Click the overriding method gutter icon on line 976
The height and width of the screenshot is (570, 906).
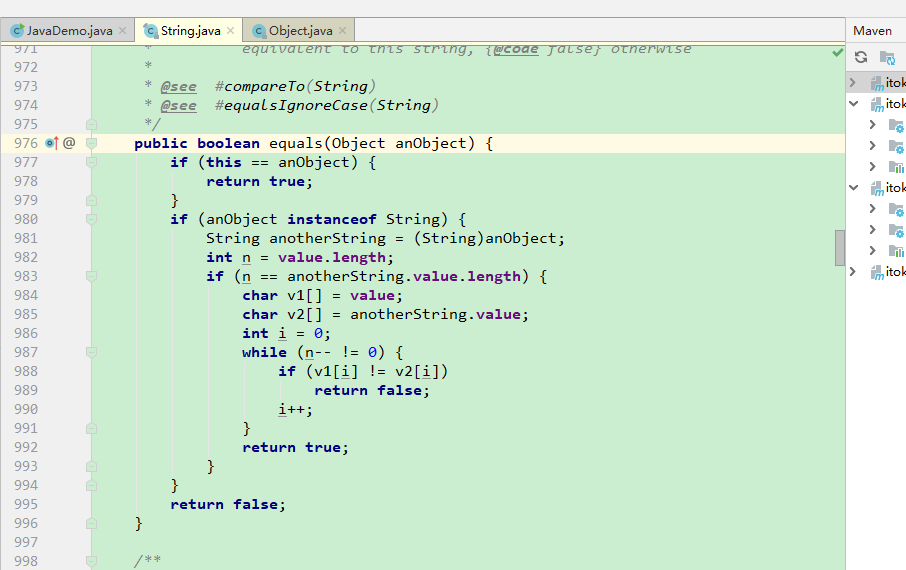51,143
